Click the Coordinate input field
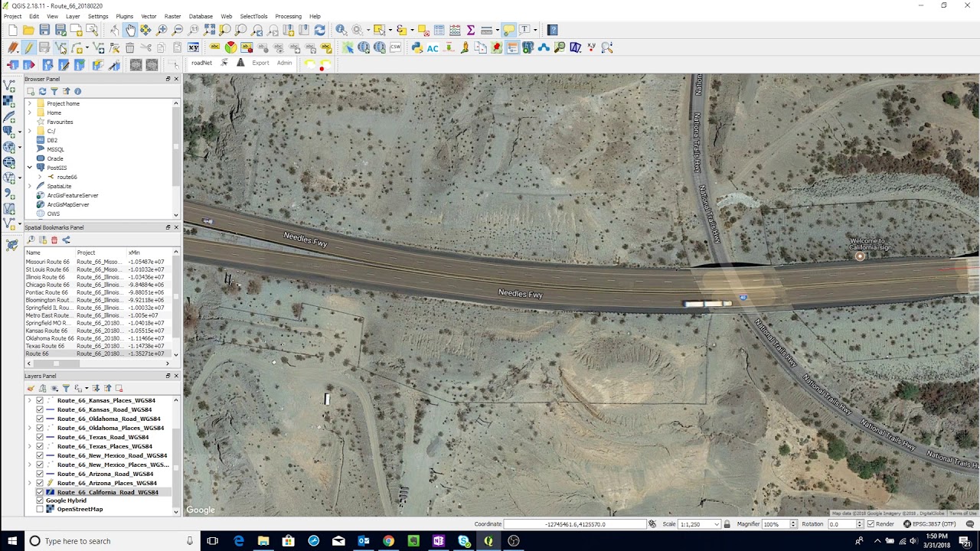This screenshot has height=551, width=980. [x=575, y=524]
